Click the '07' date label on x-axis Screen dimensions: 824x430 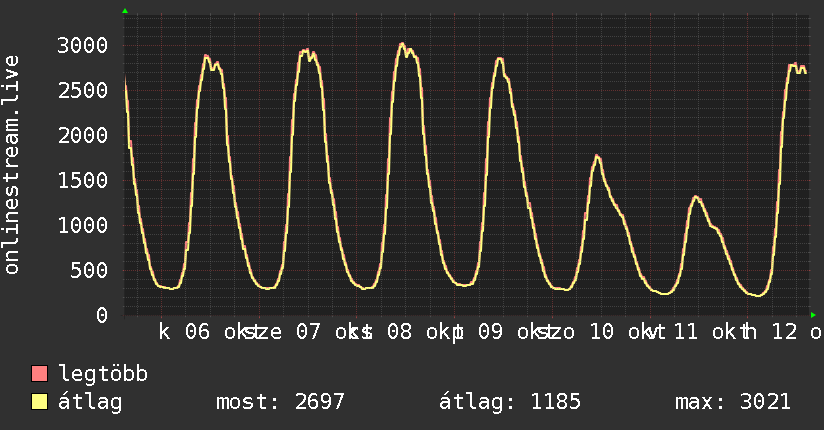308,332
